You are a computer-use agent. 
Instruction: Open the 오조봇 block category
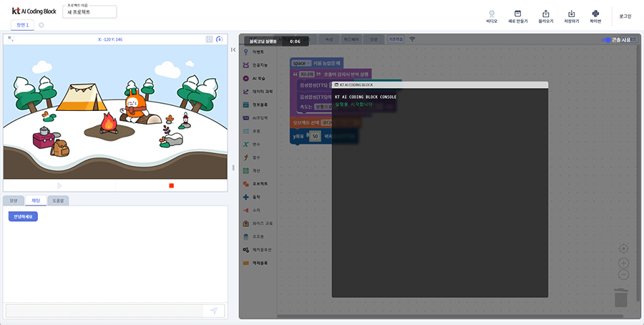[255, 237]
